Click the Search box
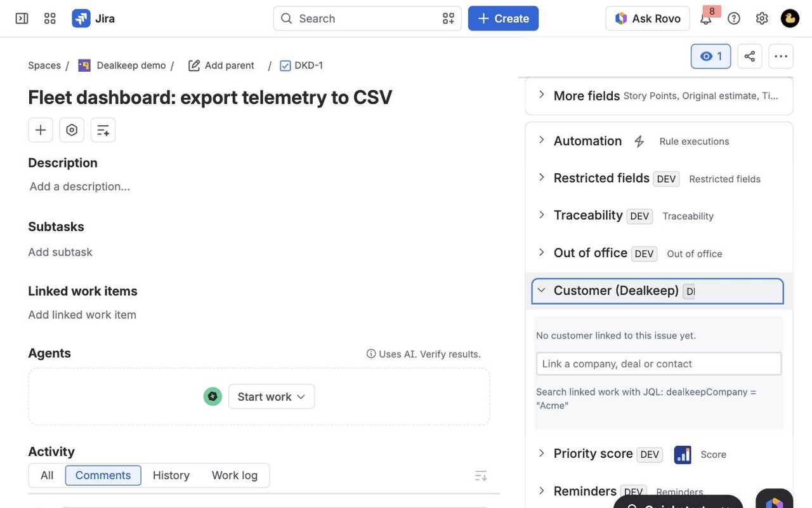This screenshot has height=508, width=812. click(367, 18)
